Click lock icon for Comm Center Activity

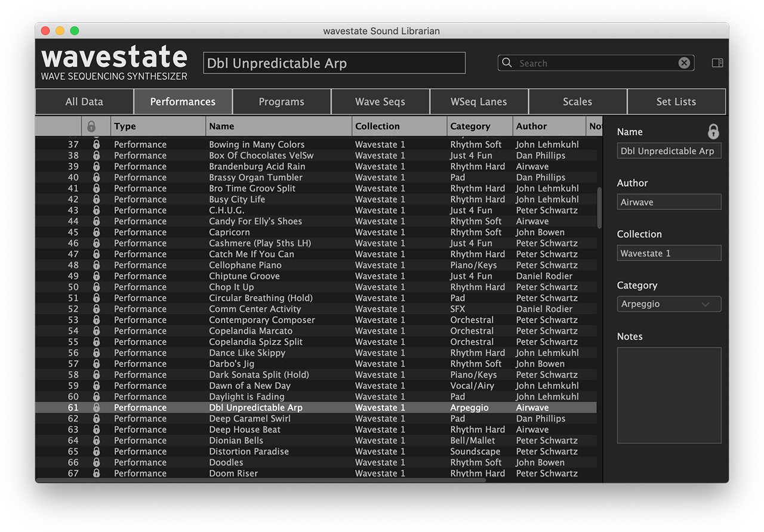pyautogui.click(x=96, y=309)
